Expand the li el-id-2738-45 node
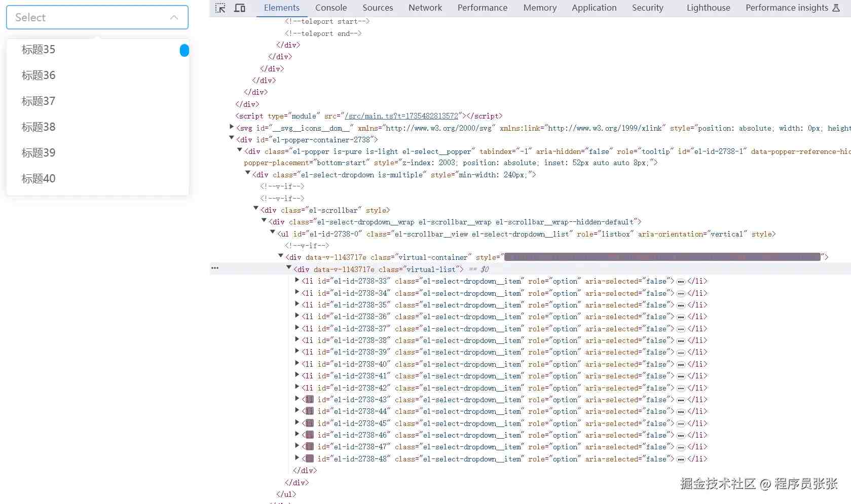The image size is (851, 504). pyautogui.click(x=297, y=422)
